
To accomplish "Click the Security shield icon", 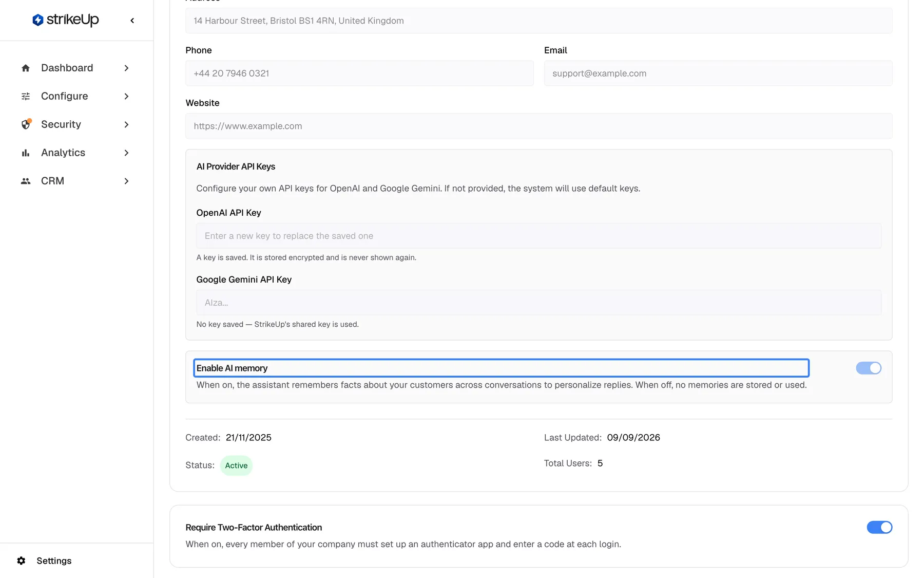I will [x=26, y=124].
